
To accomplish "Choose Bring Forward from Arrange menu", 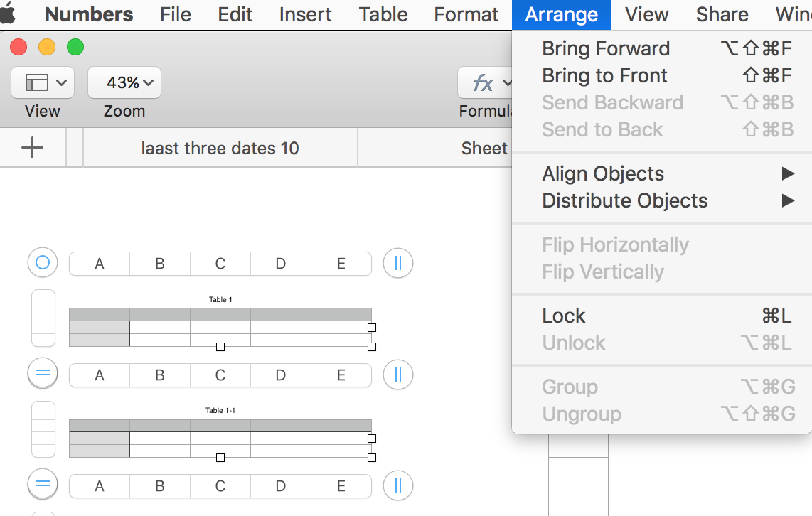I will (606, 48).
